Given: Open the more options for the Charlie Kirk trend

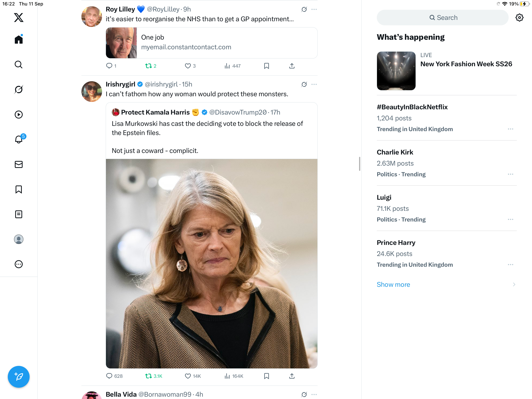Looking at the screenshot, I should click(510, 174).
